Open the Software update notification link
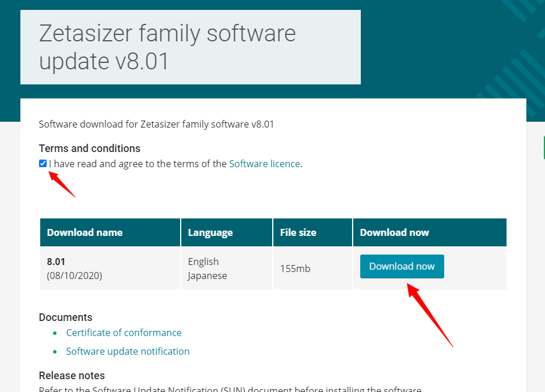Viewport: 545px width, 392px height. [x=128, y=351]
